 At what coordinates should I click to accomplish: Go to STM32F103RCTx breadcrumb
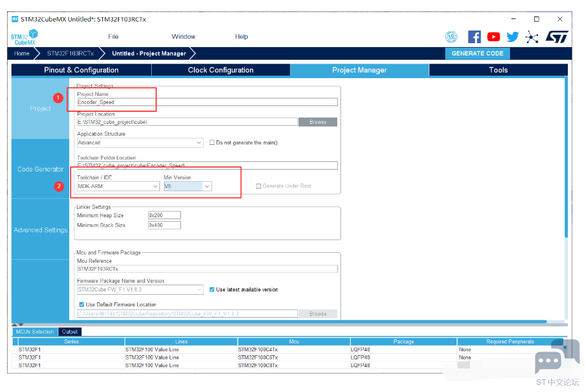[x=70, y=53]
